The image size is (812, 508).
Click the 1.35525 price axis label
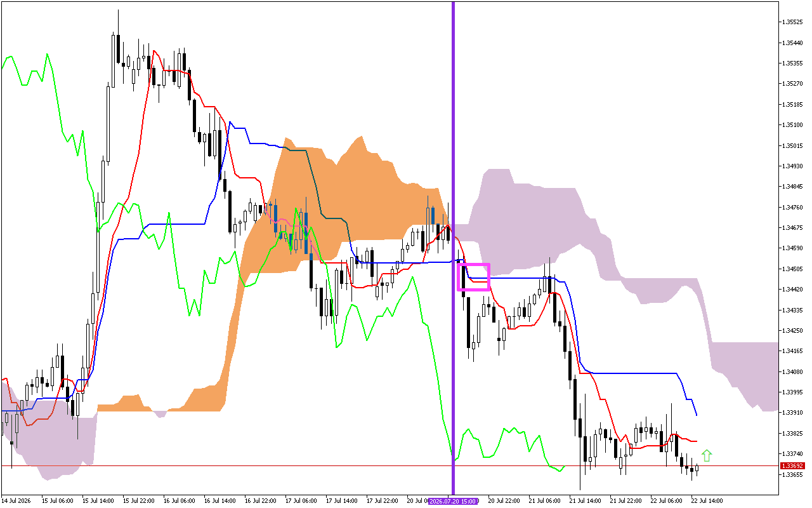pyautogui.click(x=793, y=22)
